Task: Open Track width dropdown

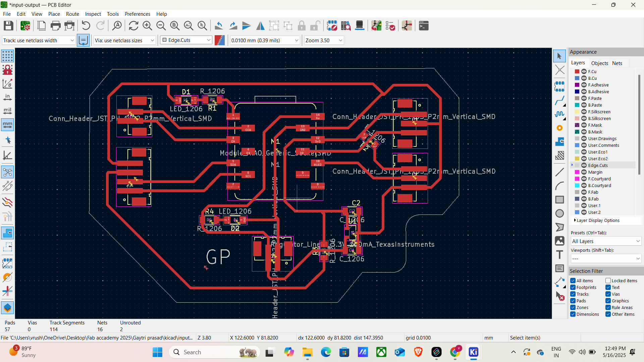Action: tap(39, 41)
